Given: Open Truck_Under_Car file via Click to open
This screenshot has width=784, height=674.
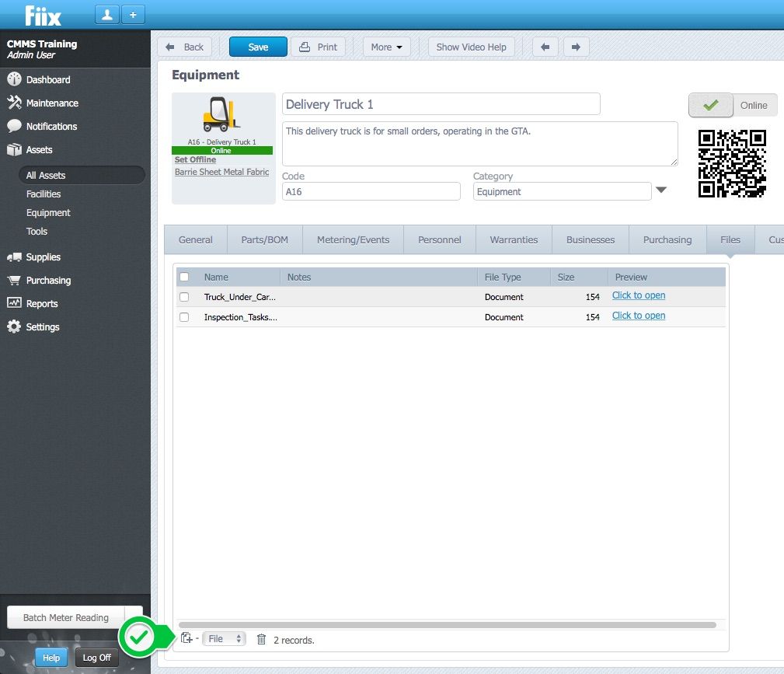Looking at the screenshot, I should point(639,295).
